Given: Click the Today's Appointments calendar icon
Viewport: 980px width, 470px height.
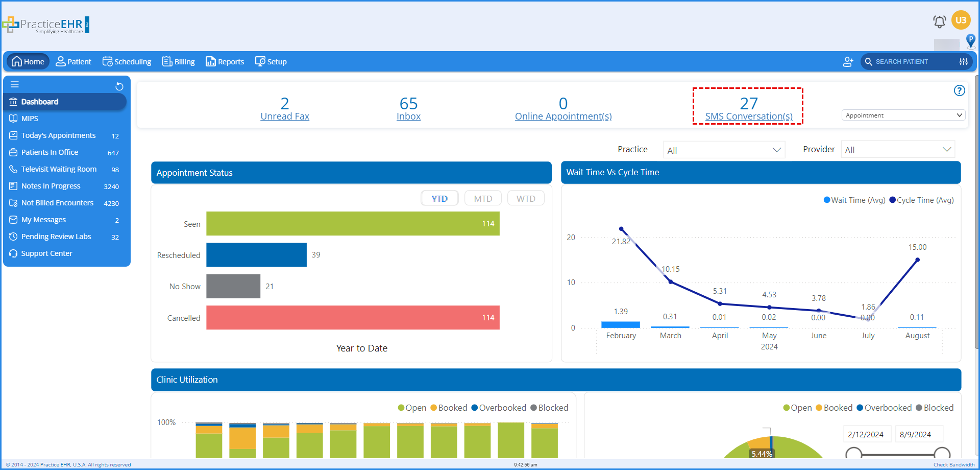Looking at the screenshot, I should tap(13, 135).
